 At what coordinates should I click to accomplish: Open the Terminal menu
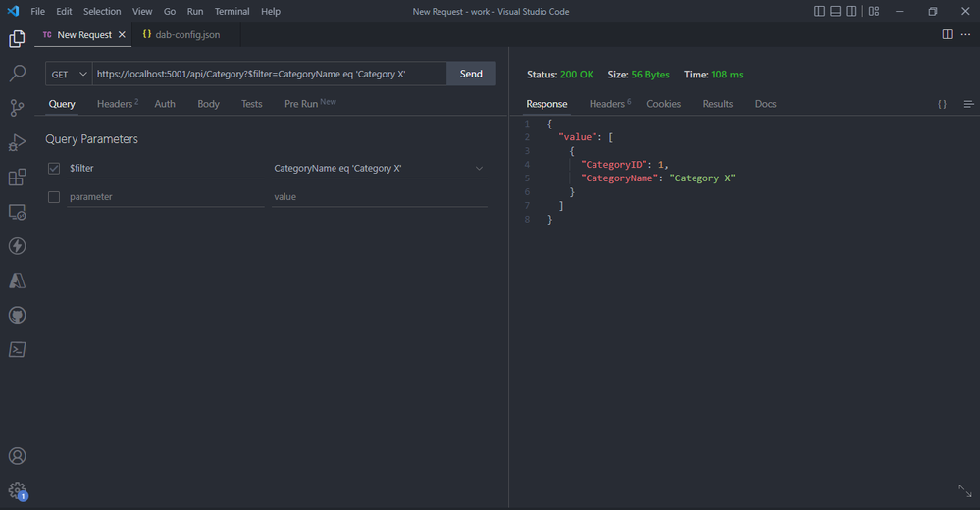232,11
